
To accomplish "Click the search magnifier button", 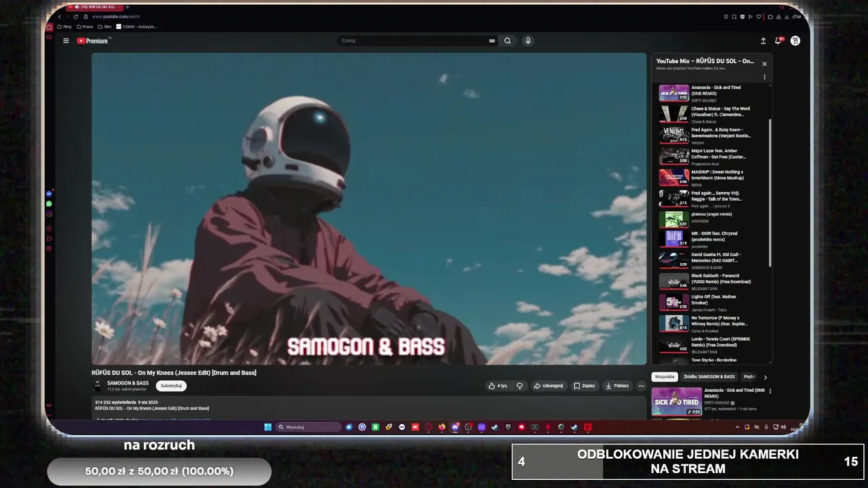I will pyautogui.click(x=507, y=41).
